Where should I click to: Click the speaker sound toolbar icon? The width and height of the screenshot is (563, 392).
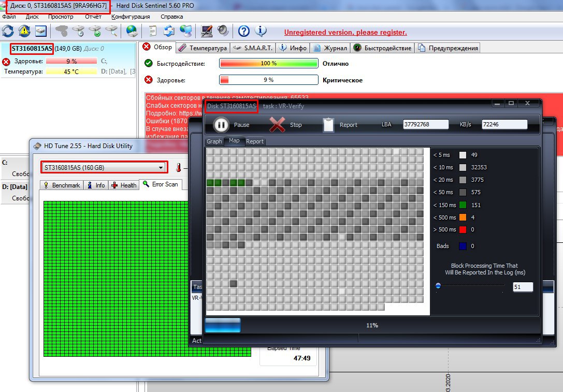[223, 31]
